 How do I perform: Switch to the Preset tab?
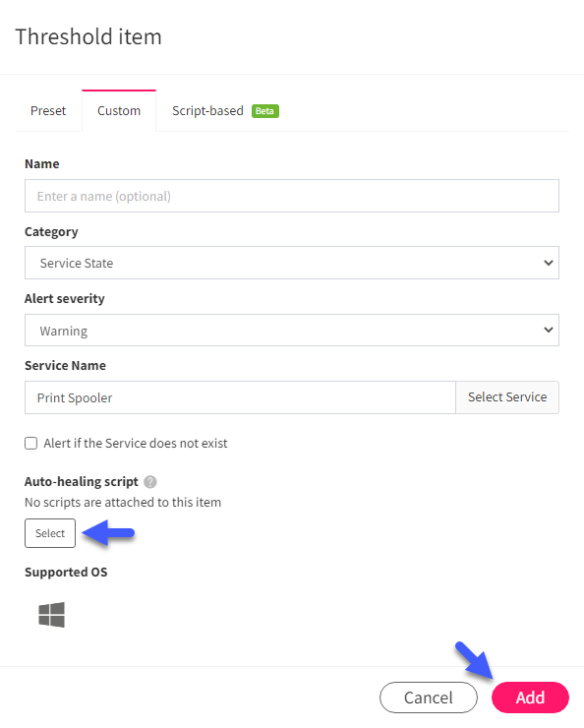point(48,111)
